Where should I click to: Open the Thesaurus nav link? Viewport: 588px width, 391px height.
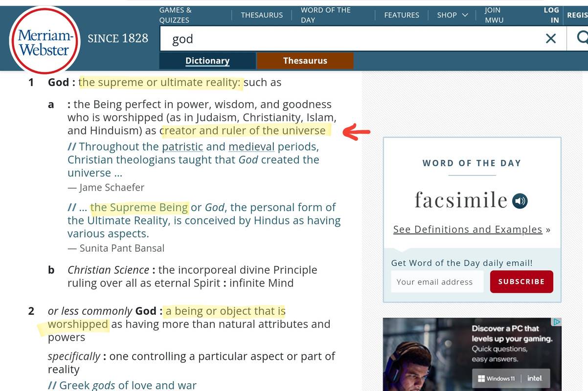click(x=262, y=15)
